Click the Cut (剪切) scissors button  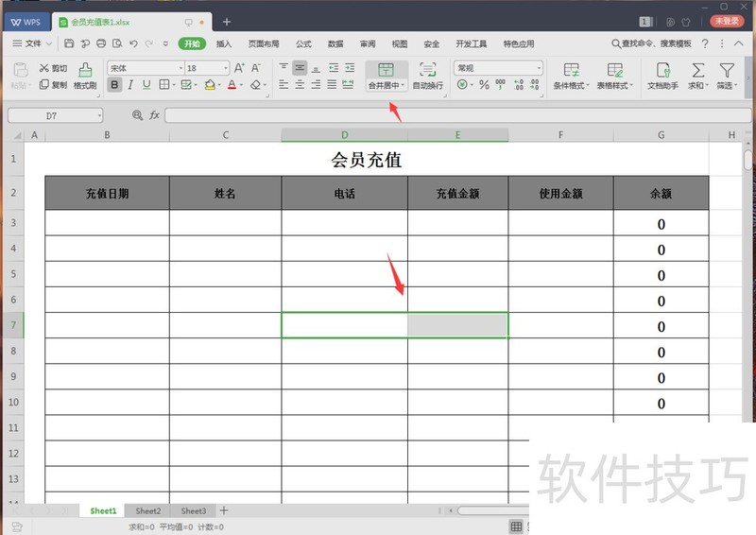53,68
